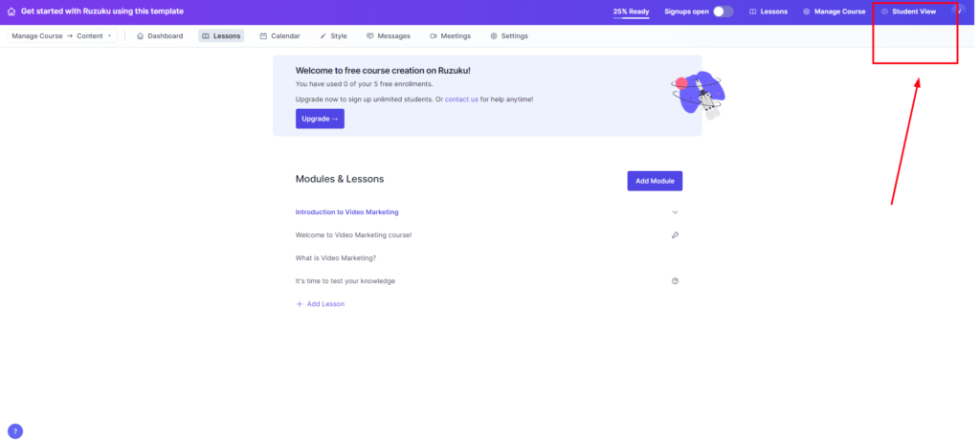Open the help question mark bubble

(x=14, y=431)
